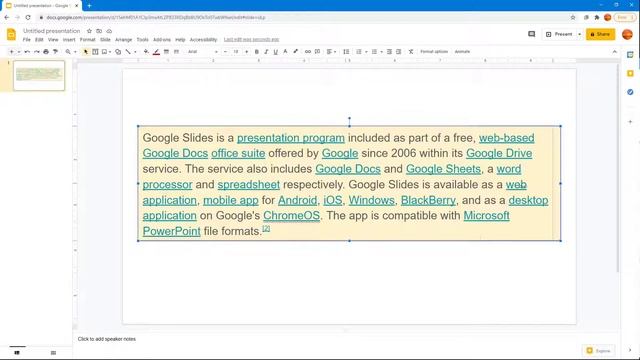Open the Present options dropdown arrow
This screenshot has width=640, height=360.
(x=579, y=34)
